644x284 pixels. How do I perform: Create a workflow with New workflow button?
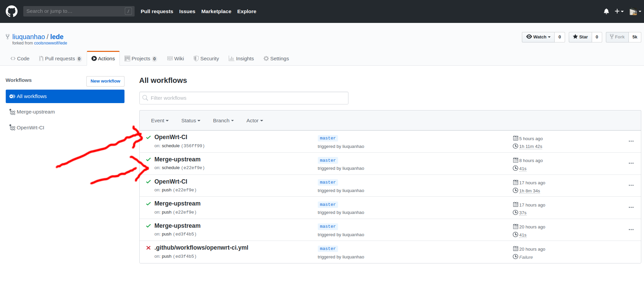[105, 81]
